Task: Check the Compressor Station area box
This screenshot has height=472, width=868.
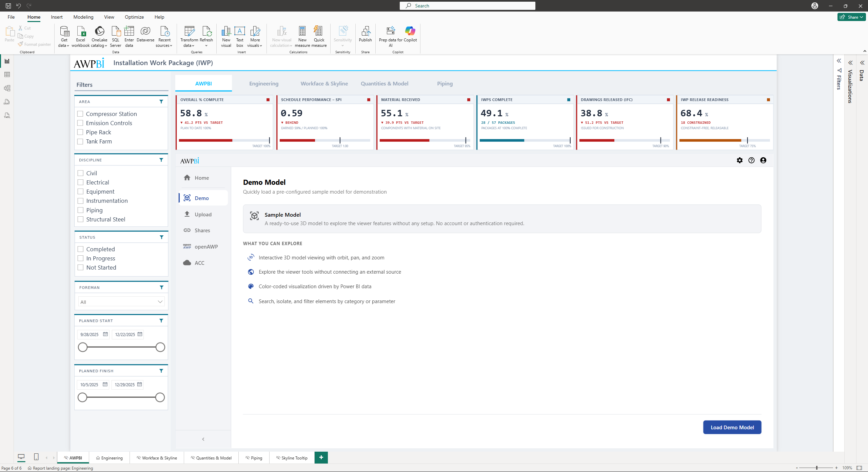Action: pos(80,114)
